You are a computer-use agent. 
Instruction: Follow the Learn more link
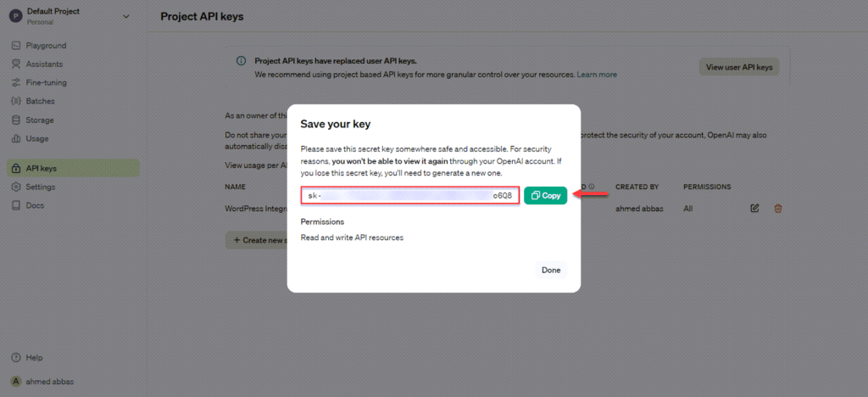[x=597, y=75]
